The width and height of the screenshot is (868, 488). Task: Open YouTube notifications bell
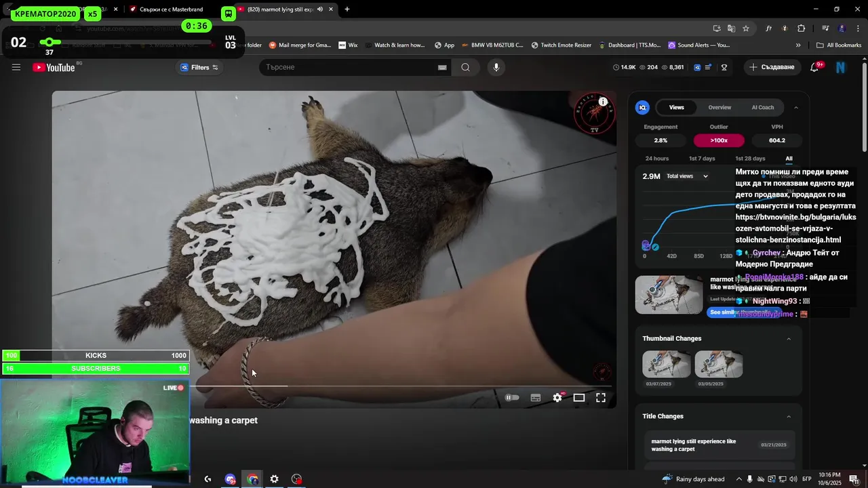pyautogui.click(x=814, y=67)
